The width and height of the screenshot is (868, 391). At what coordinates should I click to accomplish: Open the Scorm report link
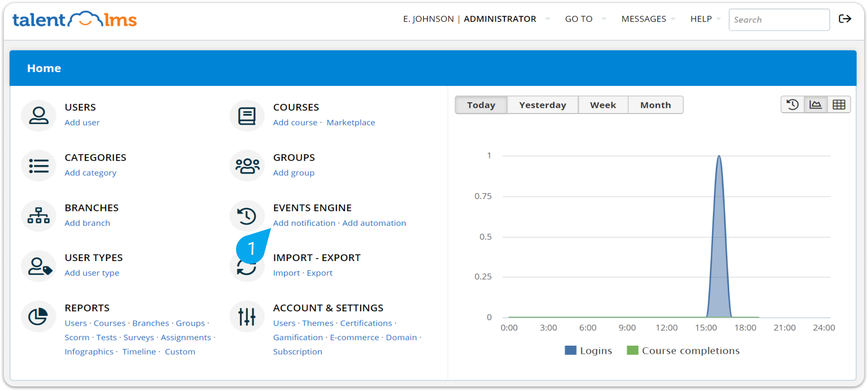pyautogui.click(x=77, y=337)
